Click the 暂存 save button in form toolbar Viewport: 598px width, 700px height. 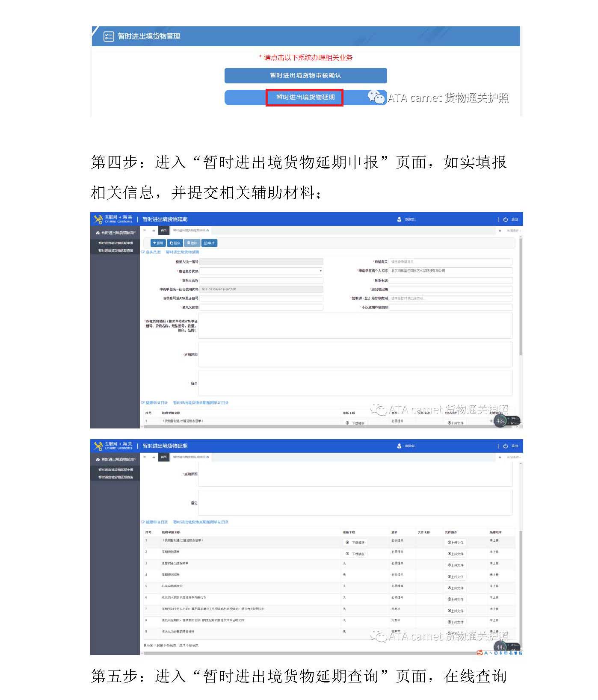point(175,243)
